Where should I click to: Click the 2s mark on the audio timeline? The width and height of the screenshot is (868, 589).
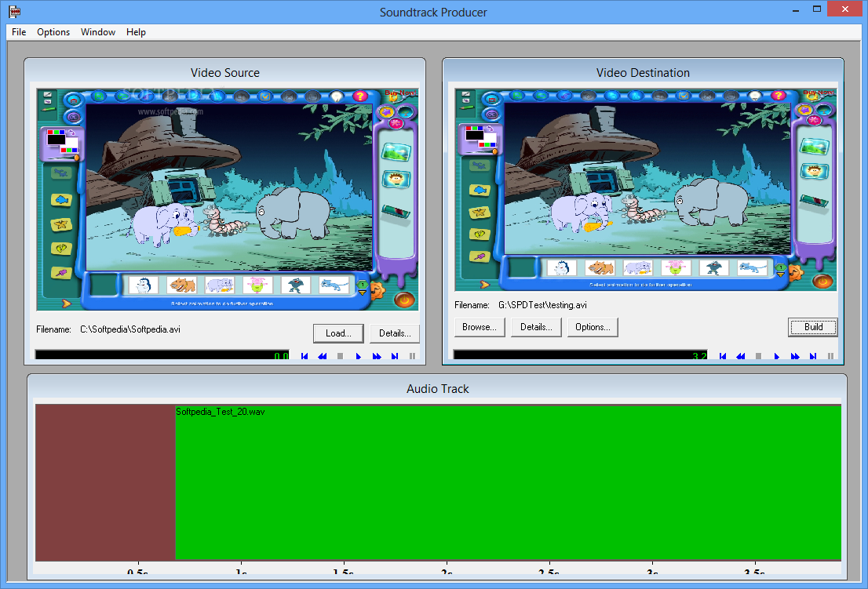click(x=447, y=570)
